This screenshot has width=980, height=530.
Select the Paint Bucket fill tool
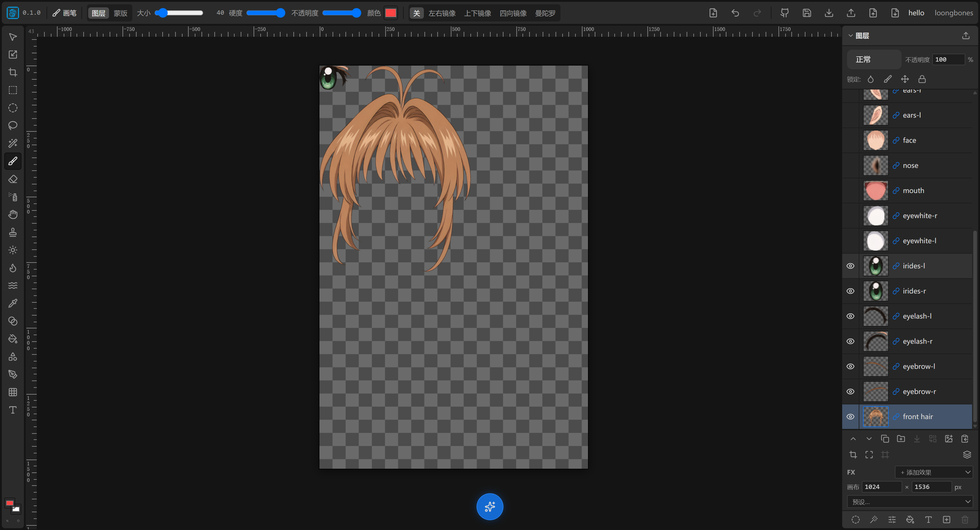[13, 339]
